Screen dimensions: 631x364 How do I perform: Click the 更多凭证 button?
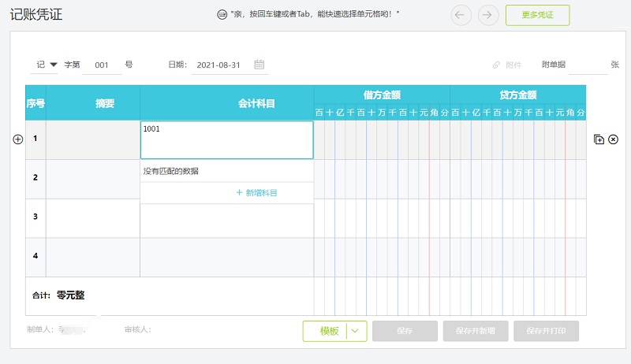click(x=537, y=15)
